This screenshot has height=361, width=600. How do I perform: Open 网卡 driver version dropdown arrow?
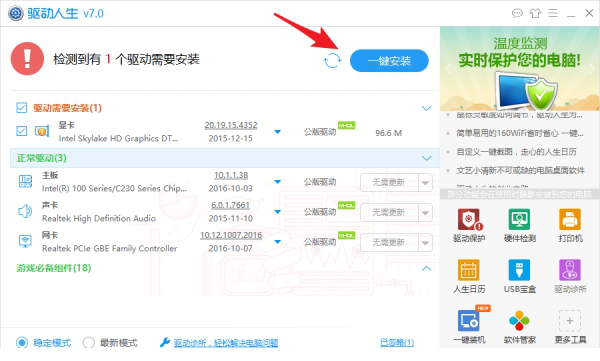pos(278,242)
